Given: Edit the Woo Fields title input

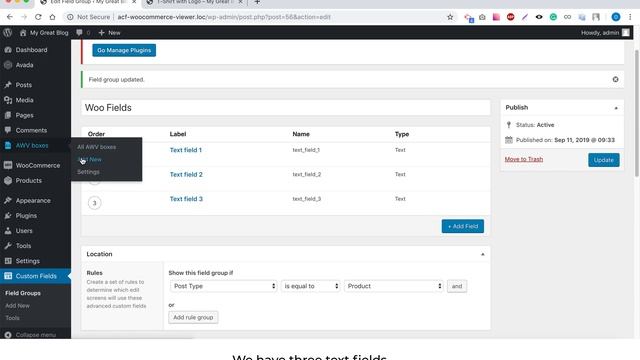Looking at the screenshot, I should [x=286, y=108].
